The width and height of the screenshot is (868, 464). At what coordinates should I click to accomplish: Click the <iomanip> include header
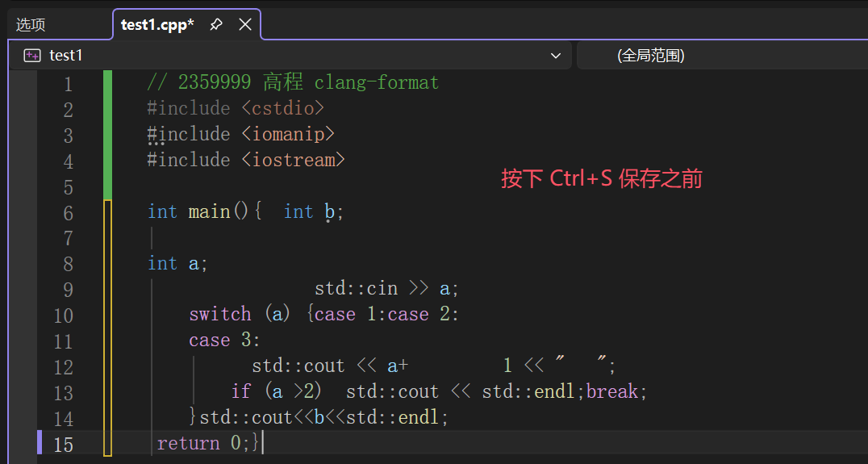[287, 134]
